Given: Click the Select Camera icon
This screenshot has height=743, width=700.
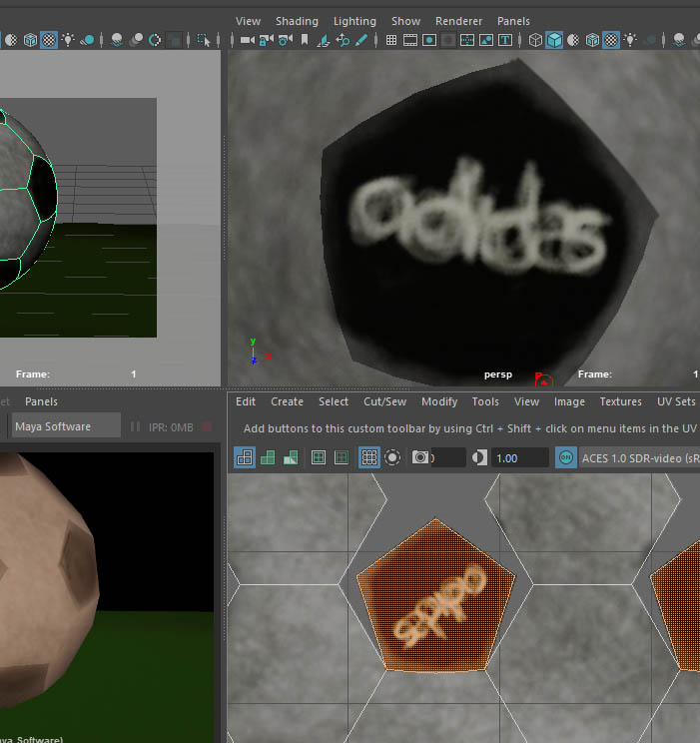Looking at the screenshot, I should click(247, 40).
